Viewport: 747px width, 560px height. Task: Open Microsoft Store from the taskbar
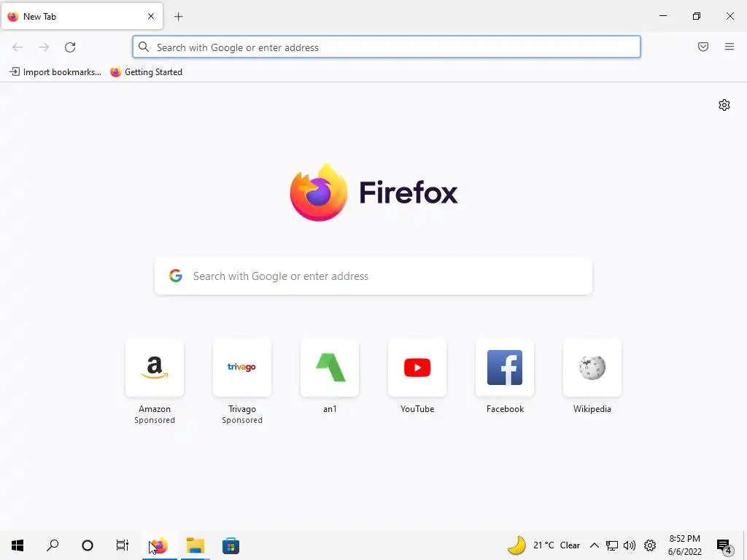231,545
